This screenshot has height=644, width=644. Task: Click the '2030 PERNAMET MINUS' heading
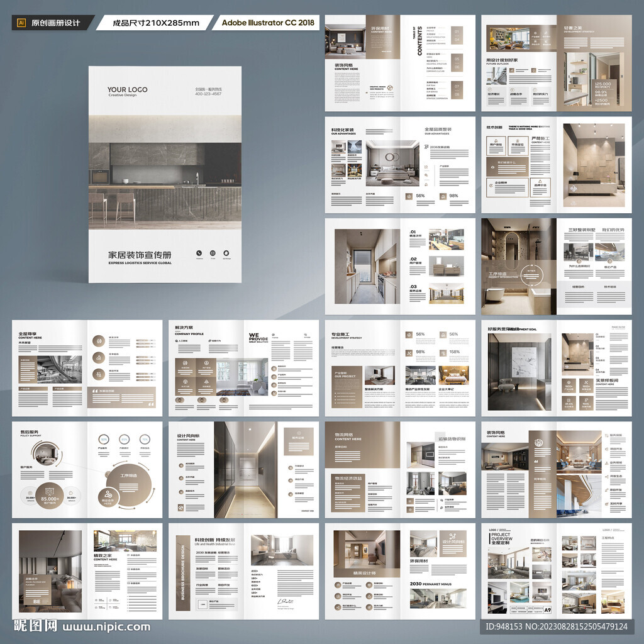(x=430, y=584)
